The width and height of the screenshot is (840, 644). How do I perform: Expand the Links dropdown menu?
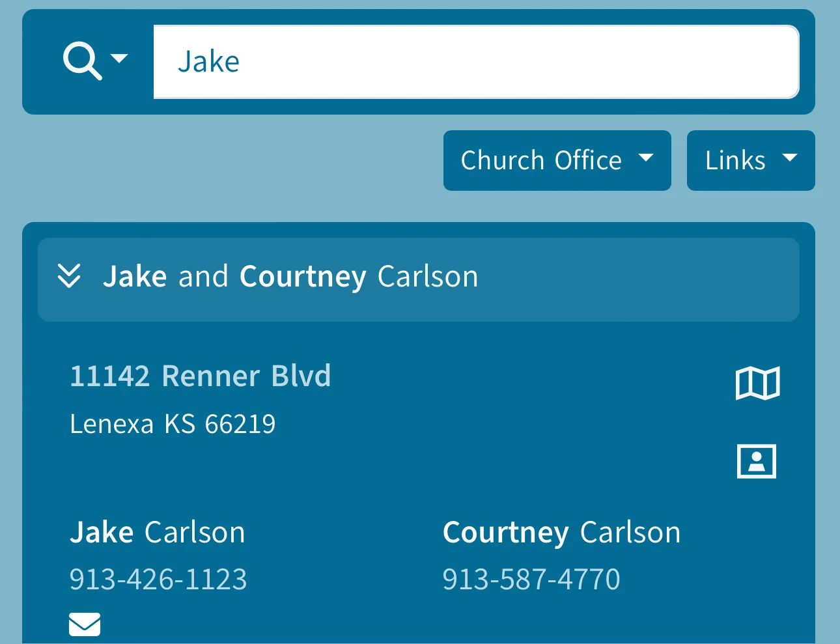coord(750,160)
